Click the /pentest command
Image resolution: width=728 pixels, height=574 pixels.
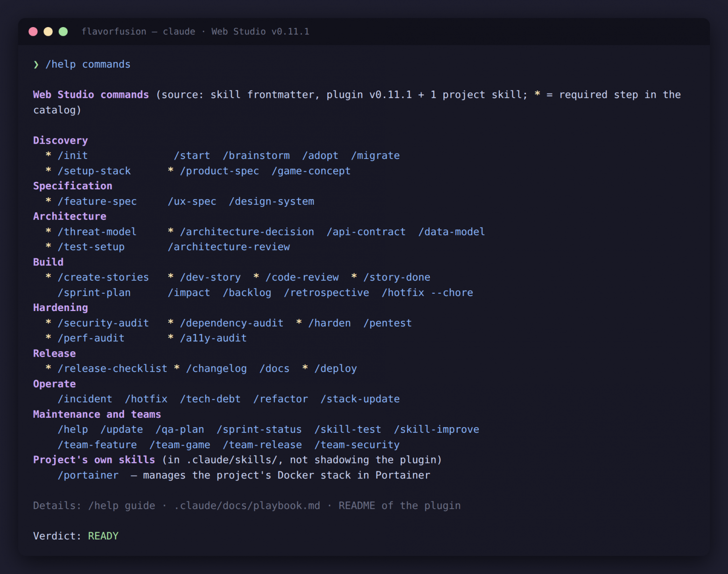pos(387,323)
